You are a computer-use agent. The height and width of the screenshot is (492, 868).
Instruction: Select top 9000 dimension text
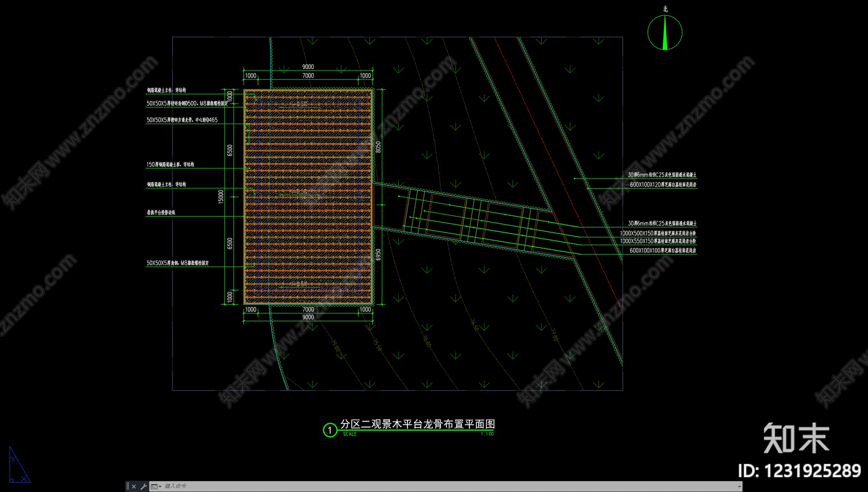click(308, 67)
